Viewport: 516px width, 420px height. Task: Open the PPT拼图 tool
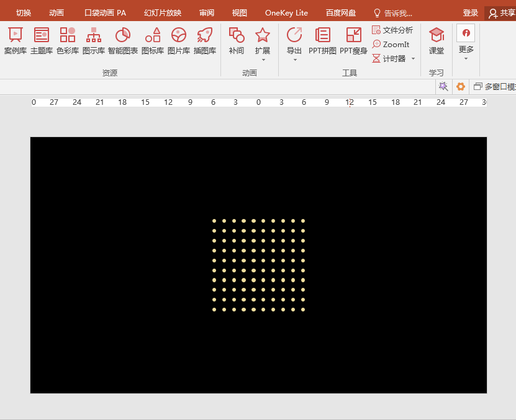coord(322,41)
